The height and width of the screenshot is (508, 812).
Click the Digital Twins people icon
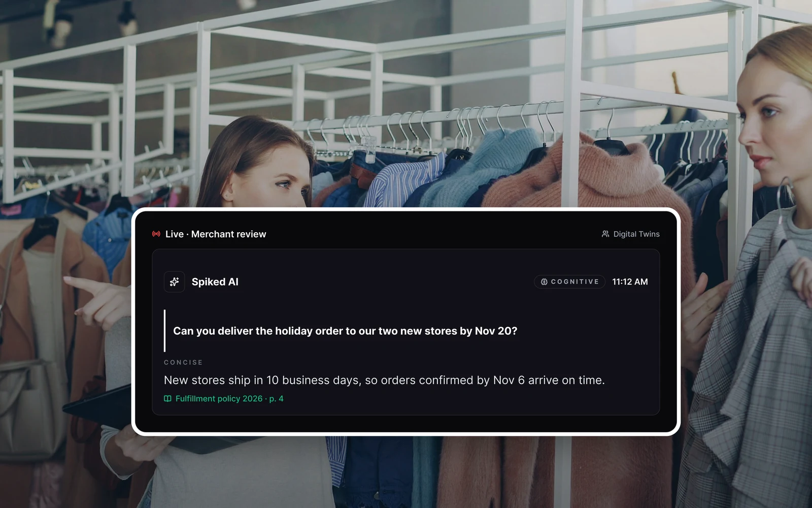(x=605, y=234)
